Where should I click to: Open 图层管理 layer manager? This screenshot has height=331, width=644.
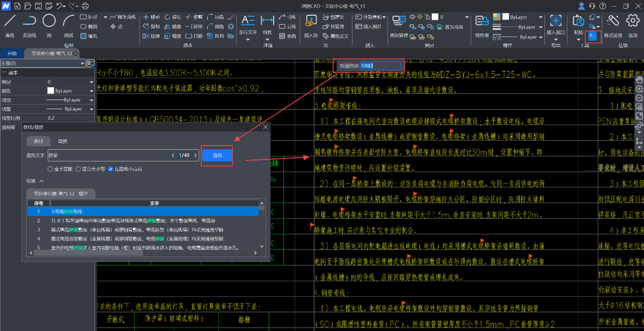tap(399, 21)
